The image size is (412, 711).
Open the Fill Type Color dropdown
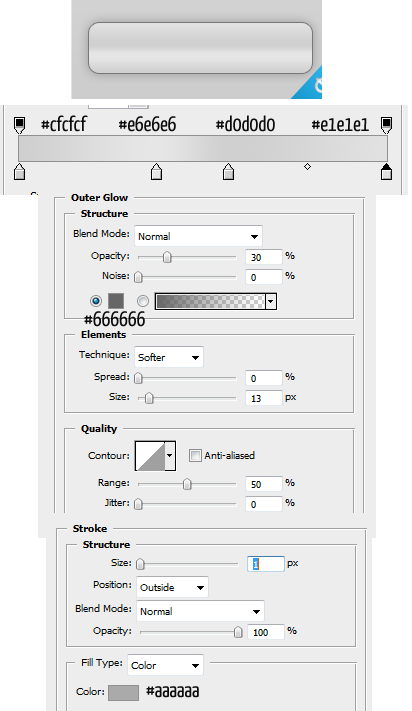(x=165, y=665)
